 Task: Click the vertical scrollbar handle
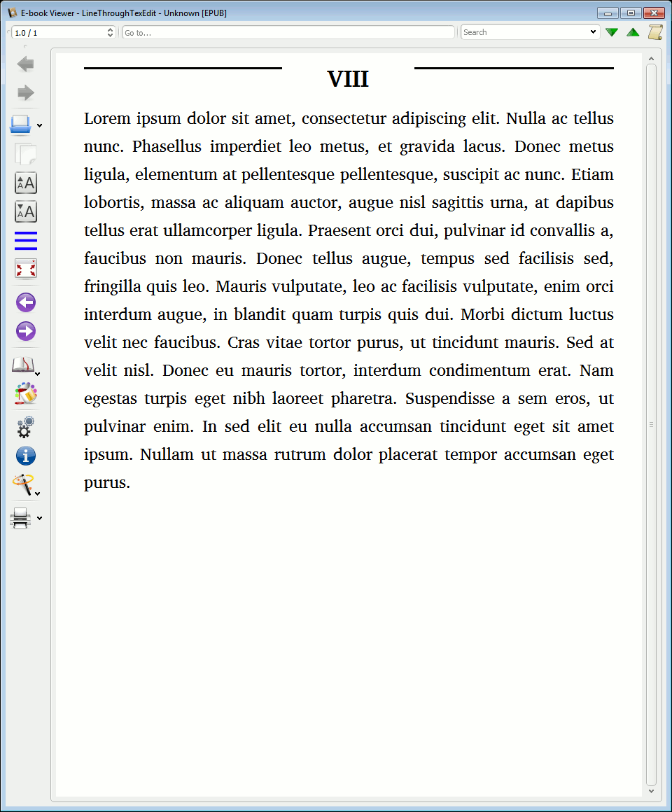coord(651,425)
